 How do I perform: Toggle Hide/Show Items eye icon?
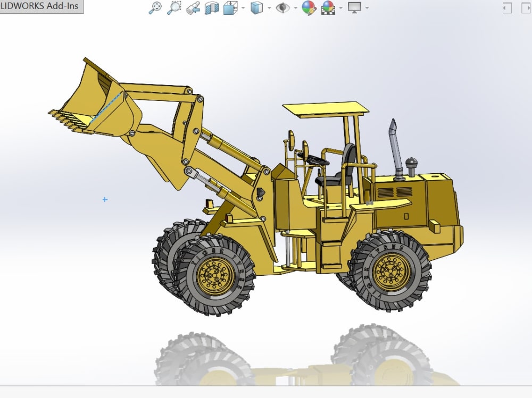pos(282,8)
